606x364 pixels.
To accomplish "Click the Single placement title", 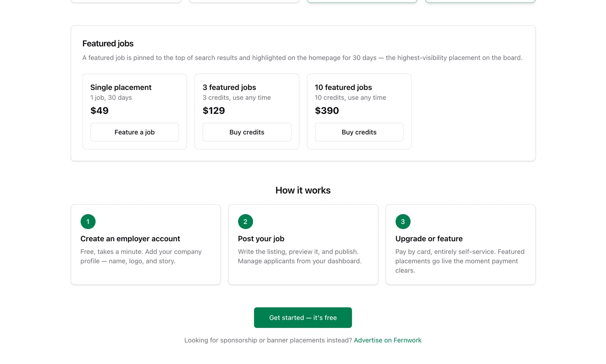I will (x=121, y=87).
